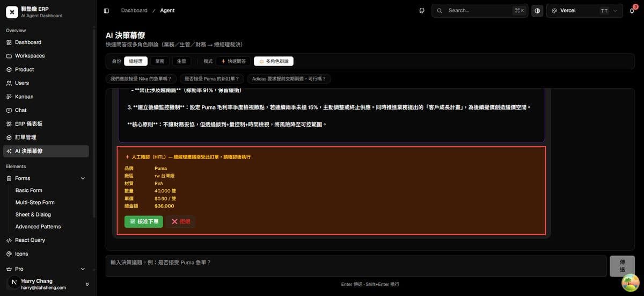Image resolution: width=644 pixels, height=296 pixels.
Task: Click the 40,000 雙 quantity value
Action: [x=165, y=191]
